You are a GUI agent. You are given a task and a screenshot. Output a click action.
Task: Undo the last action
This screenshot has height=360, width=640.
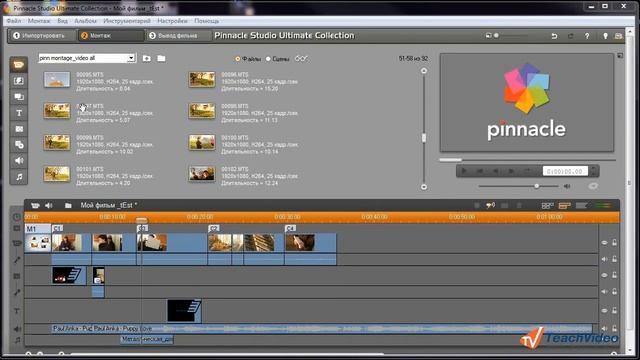[x=554, y=36]
